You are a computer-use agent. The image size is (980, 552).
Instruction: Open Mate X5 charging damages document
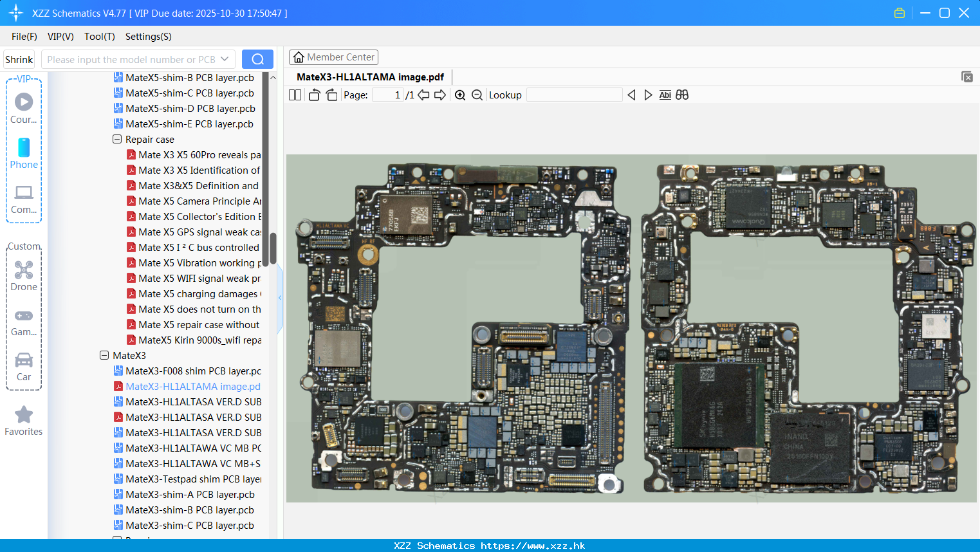tap(194, 293)
